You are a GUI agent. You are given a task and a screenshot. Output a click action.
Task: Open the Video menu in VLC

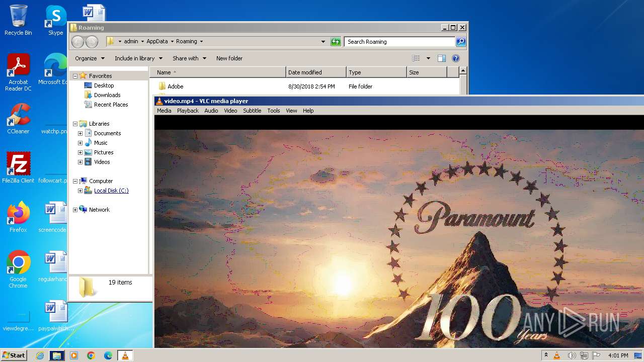230,111
